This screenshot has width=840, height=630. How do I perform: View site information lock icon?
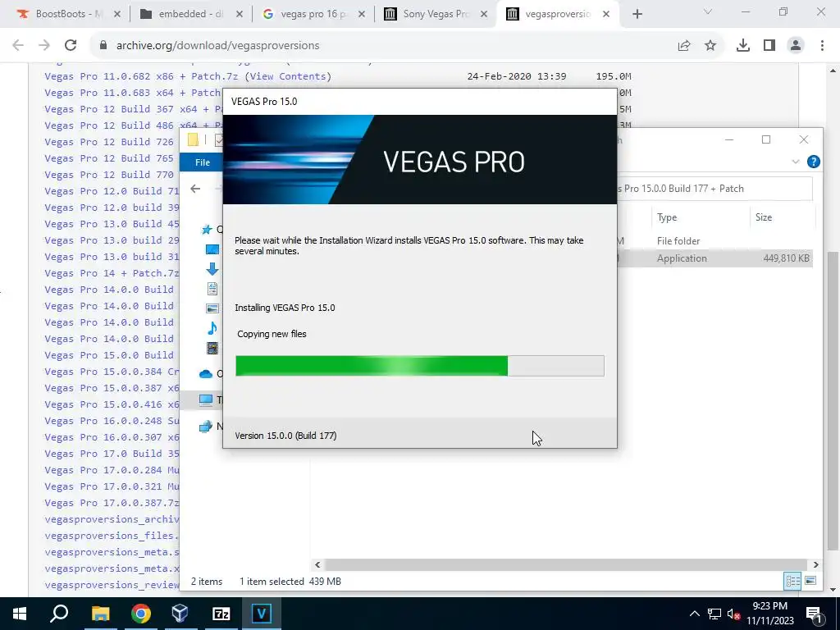(103, 46)
